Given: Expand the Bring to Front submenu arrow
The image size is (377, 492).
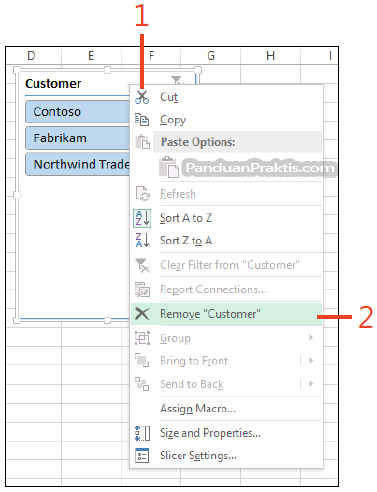Looking at the screenshot, I should coord(311,360).
